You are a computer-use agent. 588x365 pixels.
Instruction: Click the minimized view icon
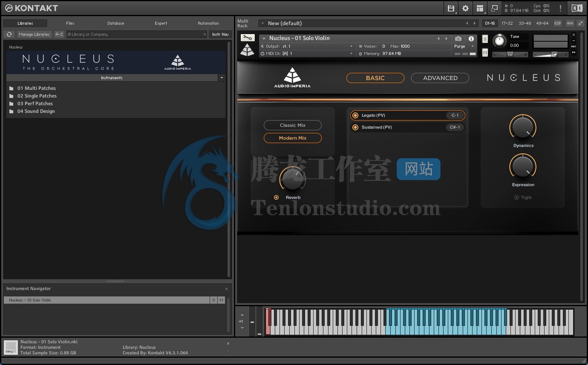click(x=494, y=8)
